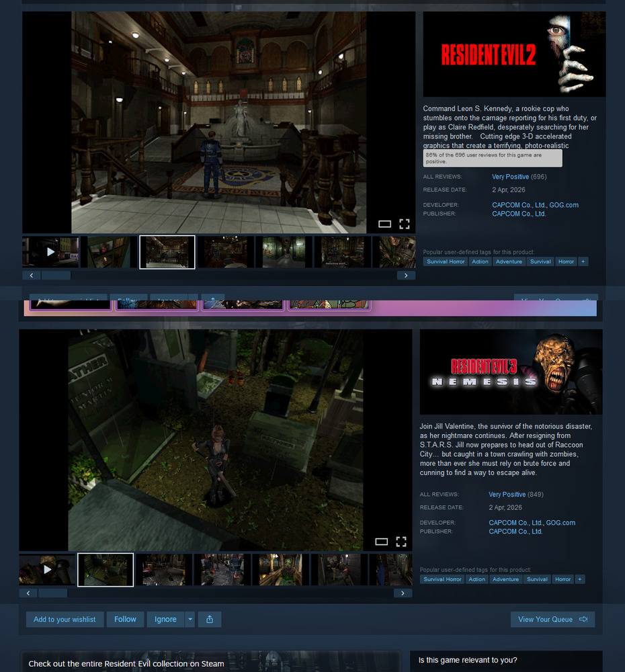
Task: Open Very Positive reviews for Resident Evil 3
Action: [x=507, y=495]
